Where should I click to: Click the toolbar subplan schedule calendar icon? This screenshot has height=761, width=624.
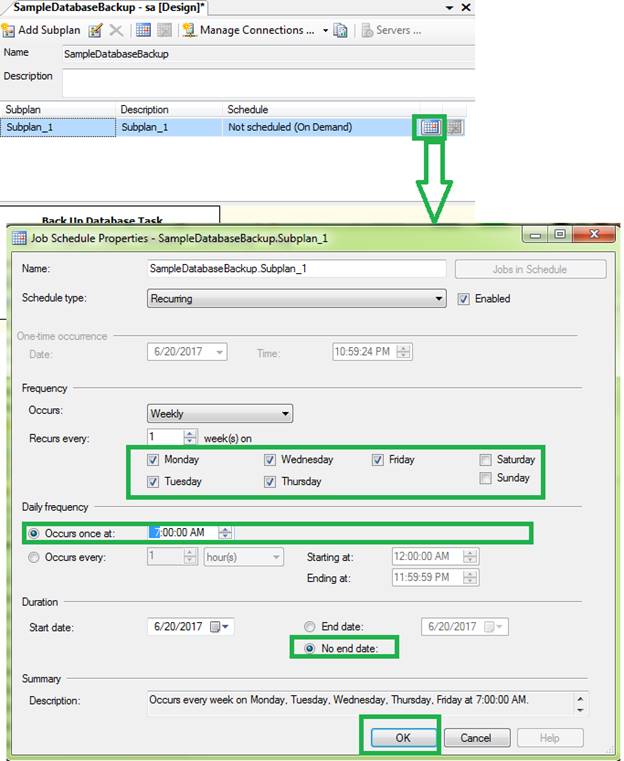[143, 30]
